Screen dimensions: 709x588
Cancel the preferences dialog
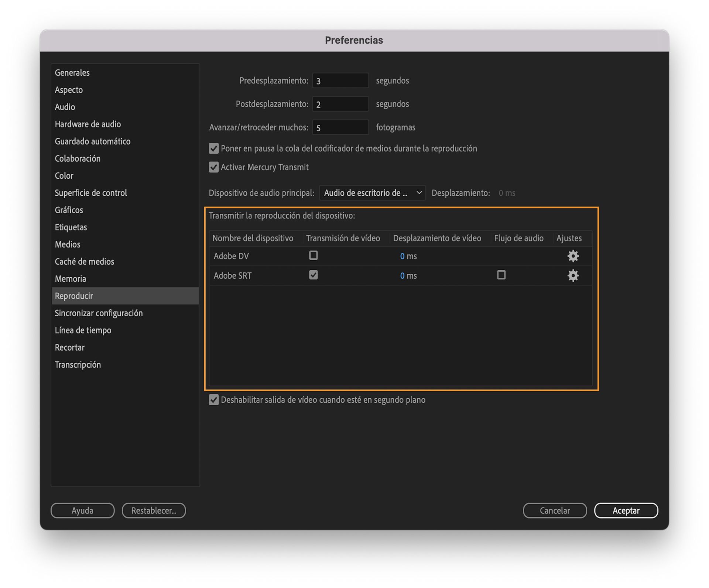[555, 510]
